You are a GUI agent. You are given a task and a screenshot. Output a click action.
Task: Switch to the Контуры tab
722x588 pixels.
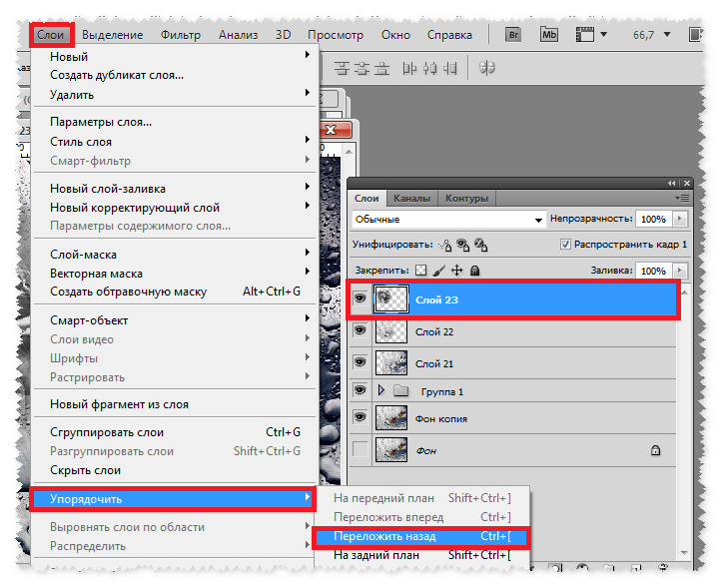coord(466,199)
